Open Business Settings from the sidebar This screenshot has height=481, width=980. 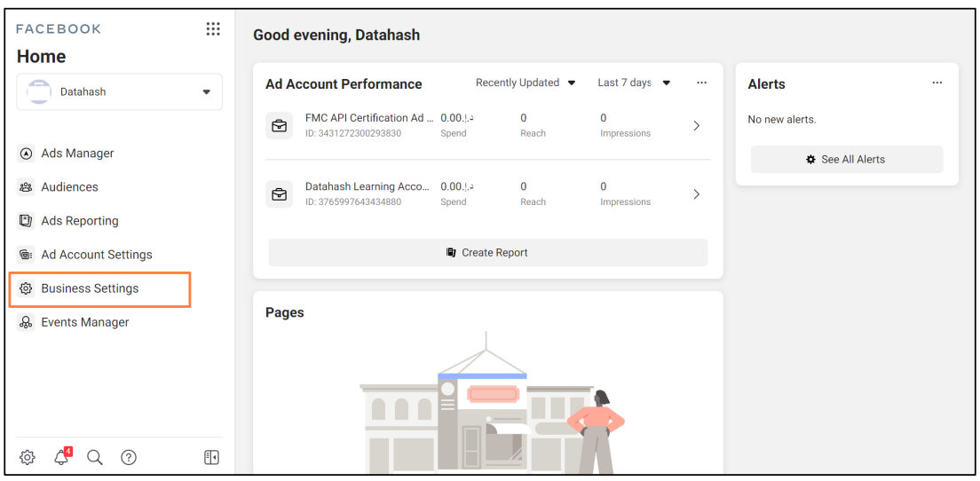[90, 288]
